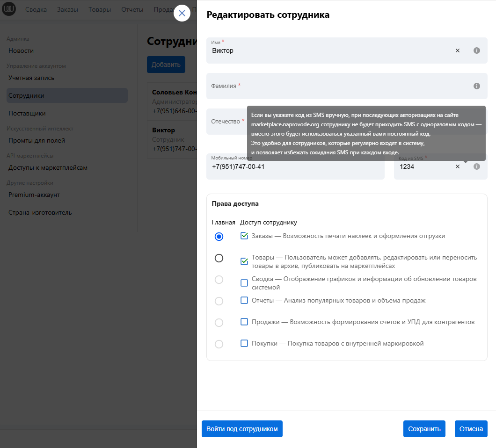Check the Продажи access checkbox
496x448 pixels.
(244, 322)
